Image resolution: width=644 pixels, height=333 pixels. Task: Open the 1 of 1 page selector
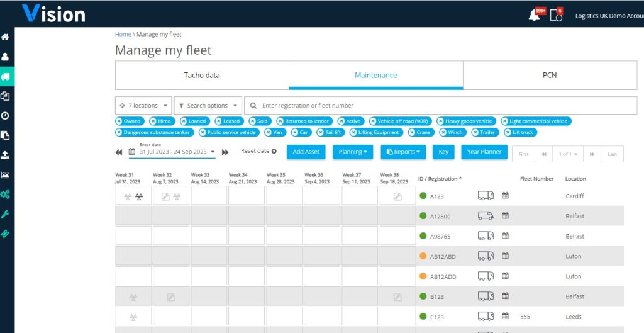568,154
